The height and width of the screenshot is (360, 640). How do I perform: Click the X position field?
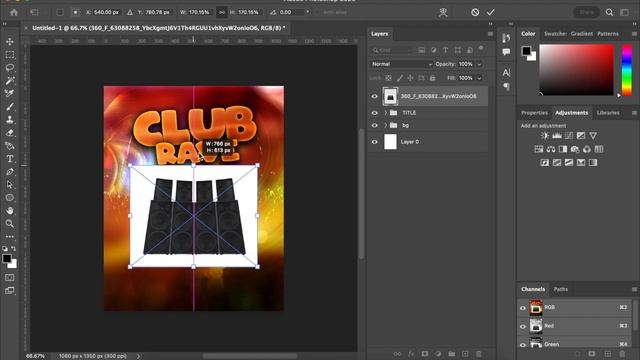[106, 13]
